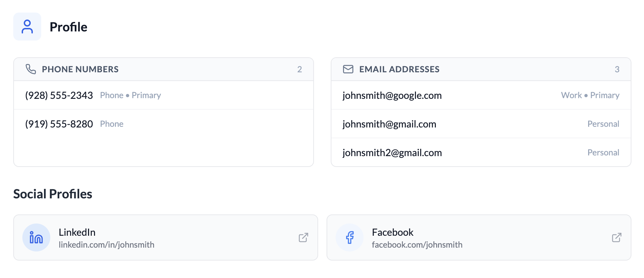Screen dimensions: 644x278
Task: Click the LinkedIn logo icon
Action: tap(36, 237)
